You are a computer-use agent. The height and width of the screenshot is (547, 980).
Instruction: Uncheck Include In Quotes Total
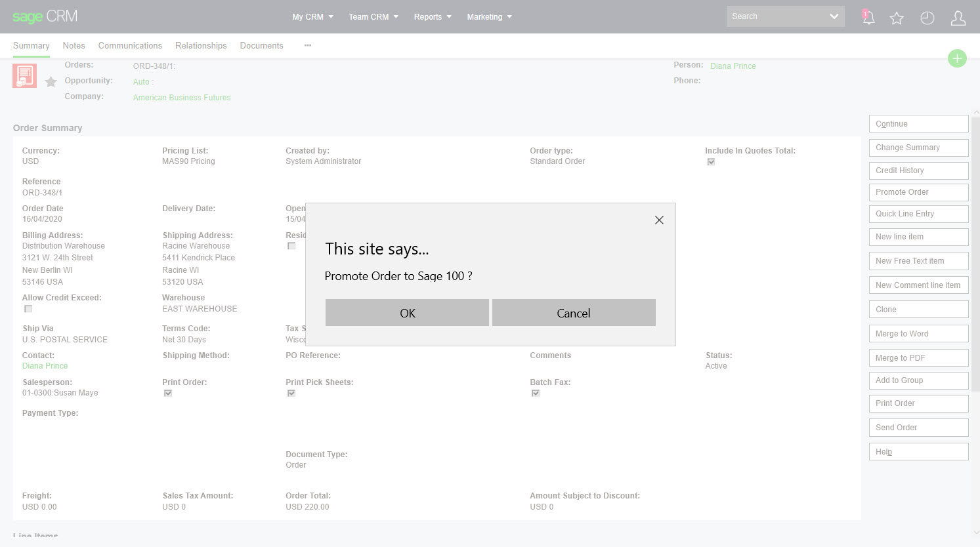point(711,161)
